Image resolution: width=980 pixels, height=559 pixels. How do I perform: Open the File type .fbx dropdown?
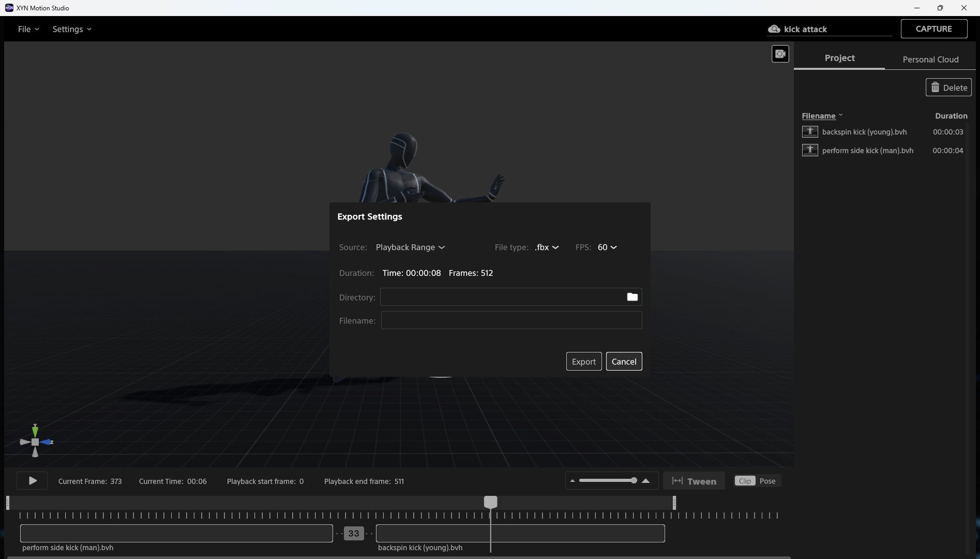pyautogui.click(x=547, y=247)
